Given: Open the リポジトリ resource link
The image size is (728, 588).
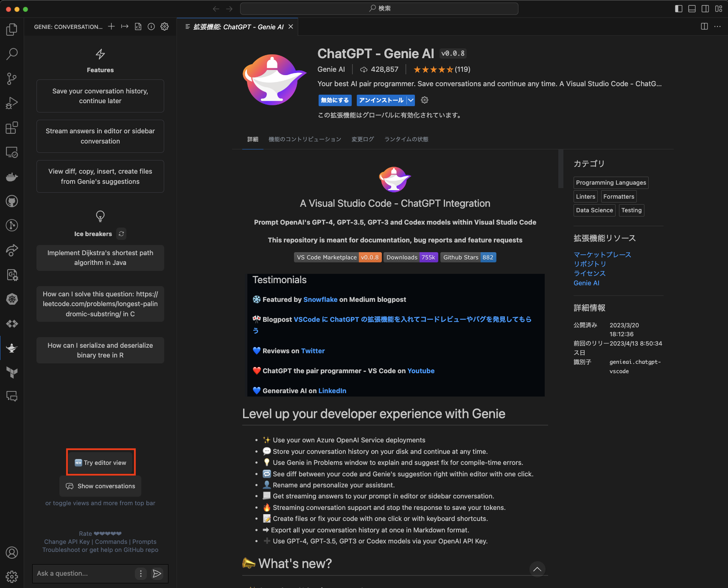Looking at the screenshot, I should point(590,264).
